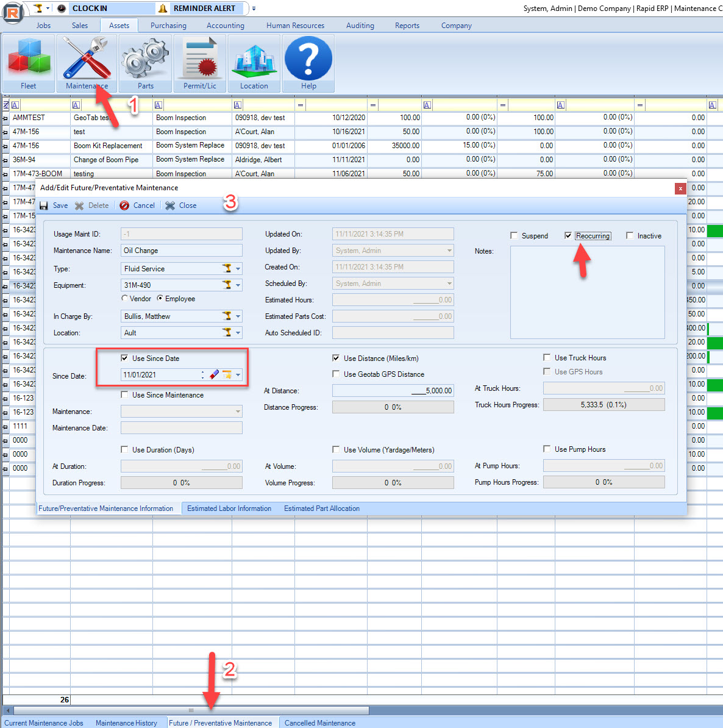Screen dimensions: 723x728
Task: Toggle the Inactive checkbox
Action: click(630, 235)
